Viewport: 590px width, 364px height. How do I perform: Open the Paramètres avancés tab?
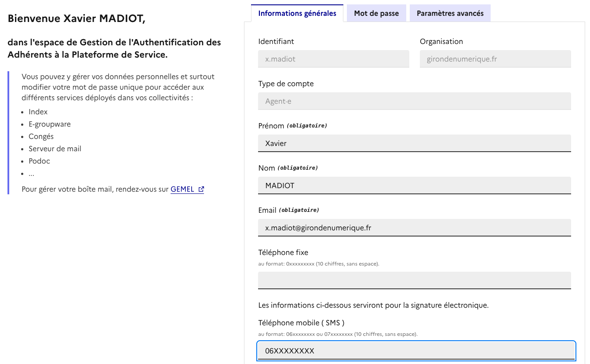click(450, 13)
